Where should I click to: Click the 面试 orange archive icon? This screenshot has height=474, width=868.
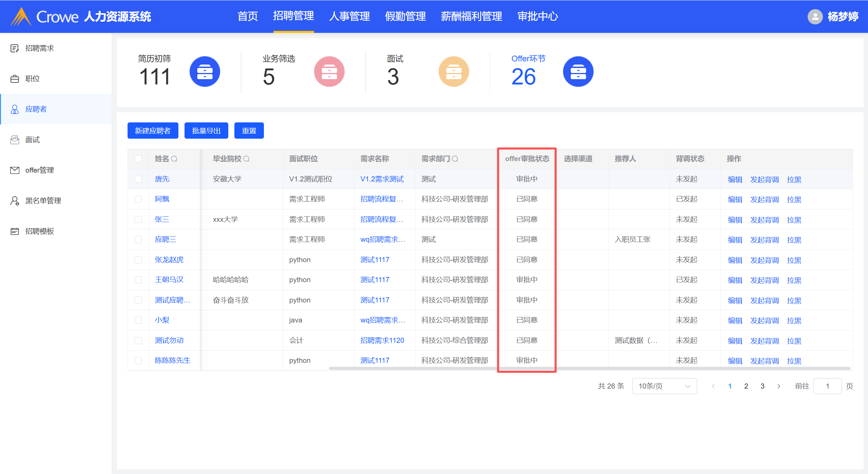(x=454, y=72)
